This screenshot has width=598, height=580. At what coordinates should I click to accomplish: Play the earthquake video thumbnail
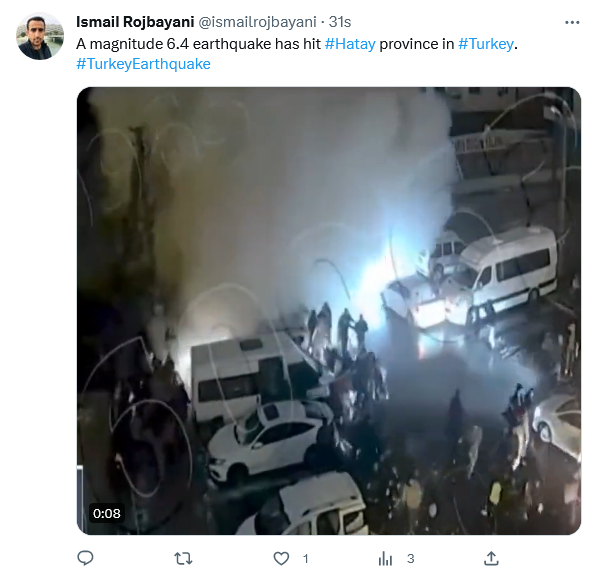(x=329, y=311)
